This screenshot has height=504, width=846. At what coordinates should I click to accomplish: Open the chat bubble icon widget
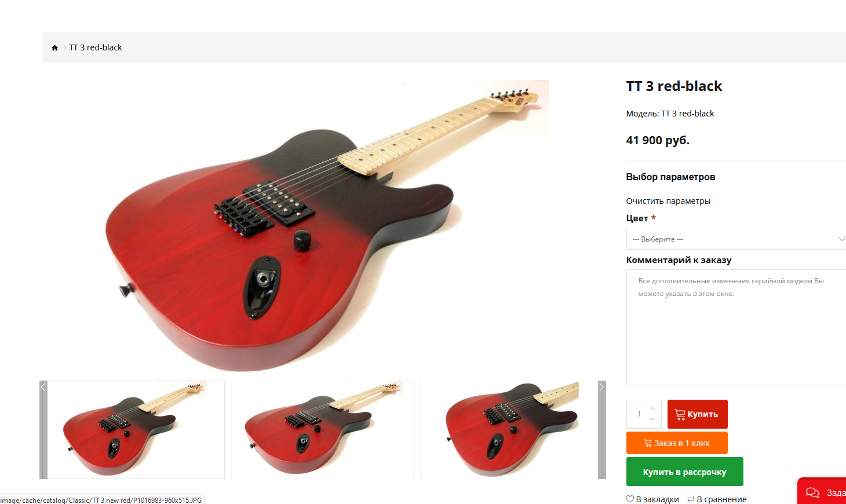812,492
